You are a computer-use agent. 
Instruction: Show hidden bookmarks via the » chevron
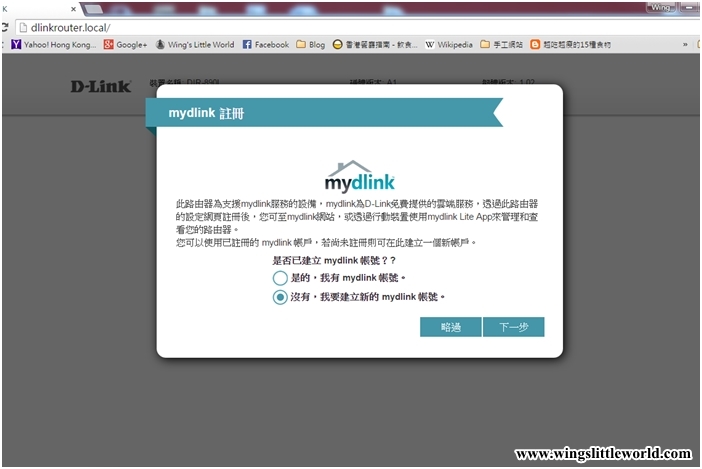point(685,45)
